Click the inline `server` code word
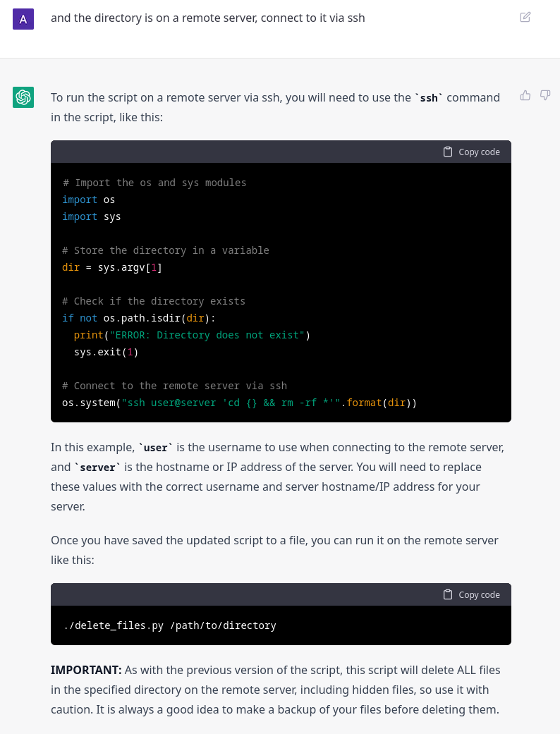Image resolution: width=560 pixels, height=734 pixels. tap(97, 467)
